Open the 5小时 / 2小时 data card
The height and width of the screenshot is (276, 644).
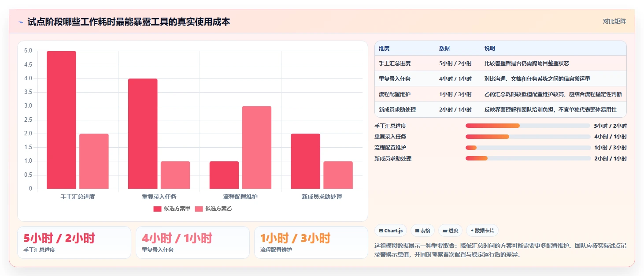(x=74, y=242)
